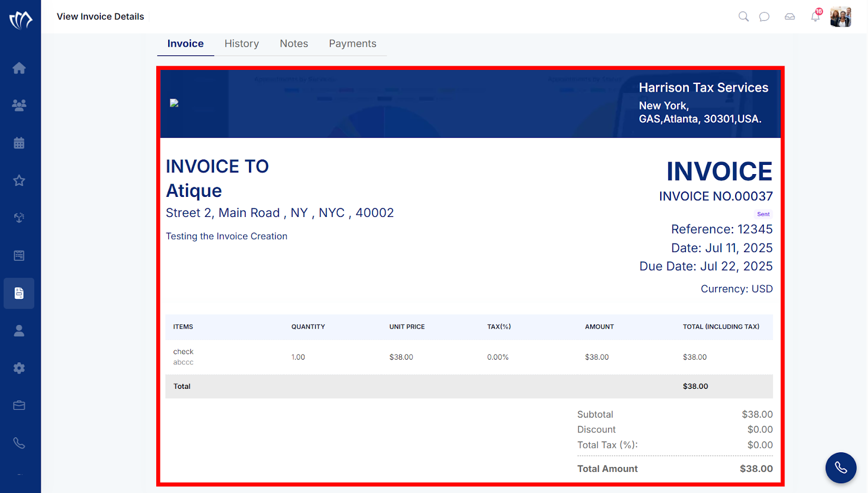Click the TAX(%) column header
868x493 pixels.
click(499, 327)
